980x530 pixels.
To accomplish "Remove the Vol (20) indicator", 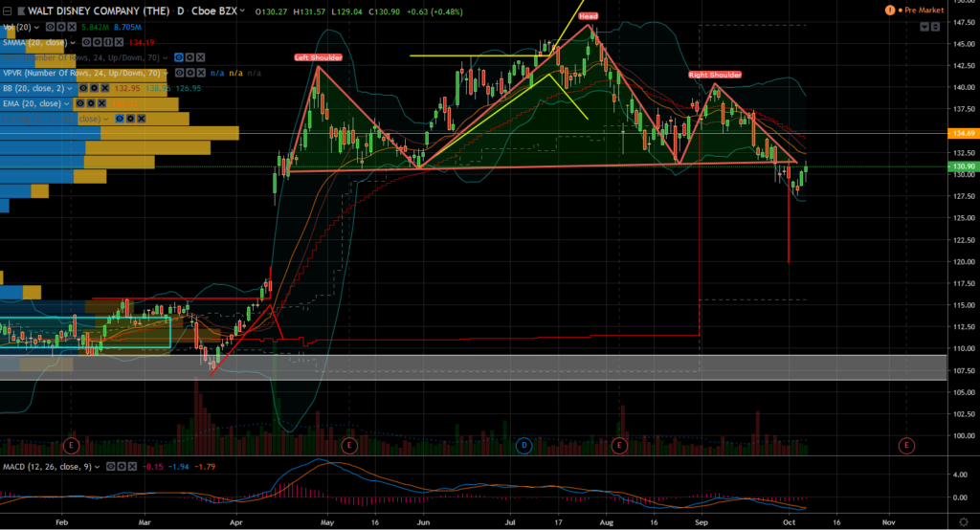I will point(72,27).
